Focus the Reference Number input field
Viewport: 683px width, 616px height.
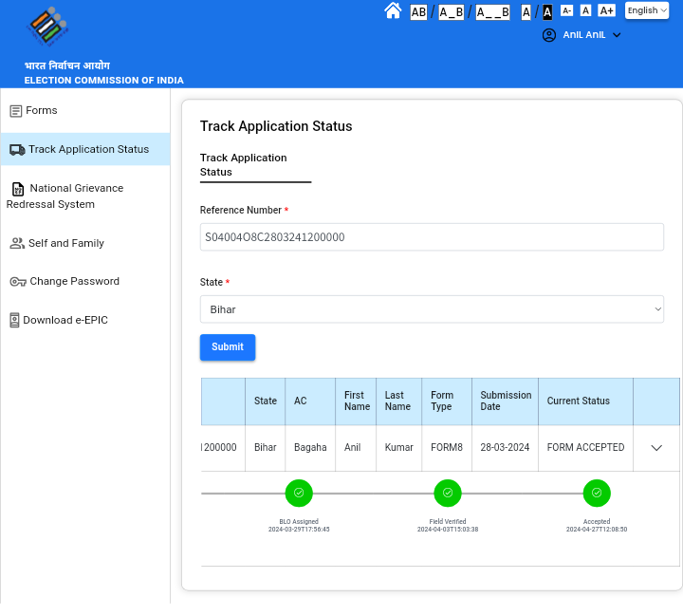coord(432,237)
